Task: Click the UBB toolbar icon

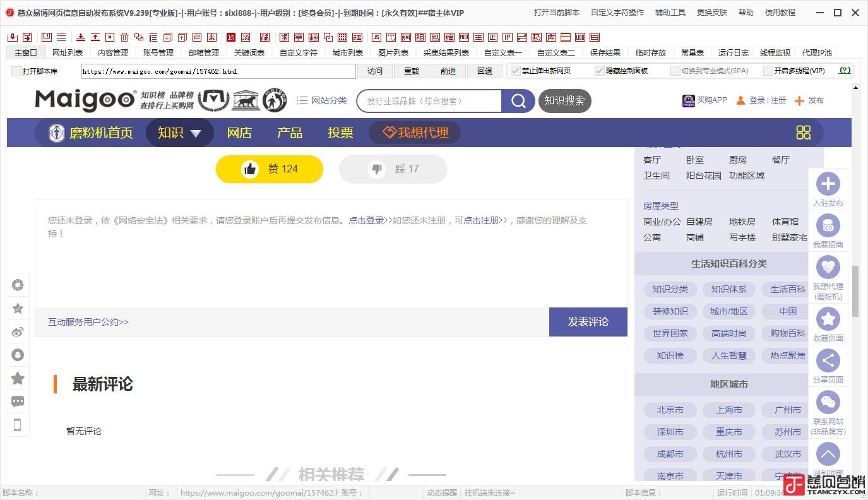Action: (580, 37)
